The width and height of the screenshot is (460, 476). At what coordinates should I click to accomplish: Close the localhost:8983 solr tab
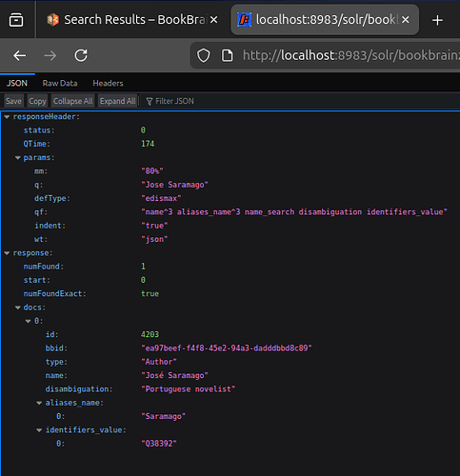pyautogui.click(x=406, y=20)
